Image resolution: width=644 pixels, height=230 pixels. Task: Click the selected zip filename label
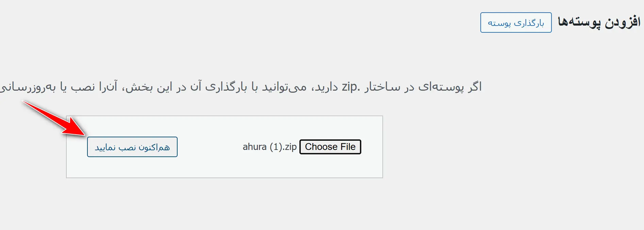tap(269, 147)
